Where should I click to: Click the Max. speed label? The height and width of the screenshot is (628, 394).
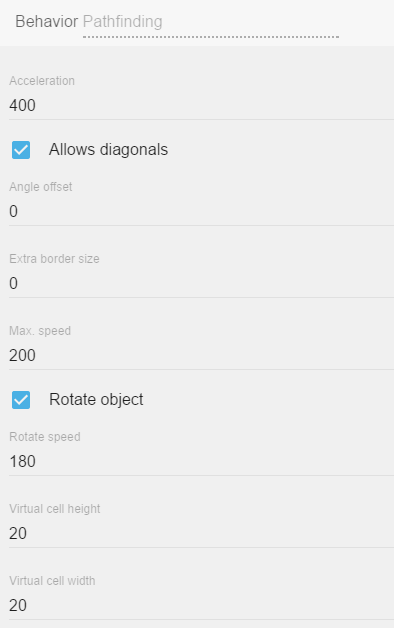point(40,331)
